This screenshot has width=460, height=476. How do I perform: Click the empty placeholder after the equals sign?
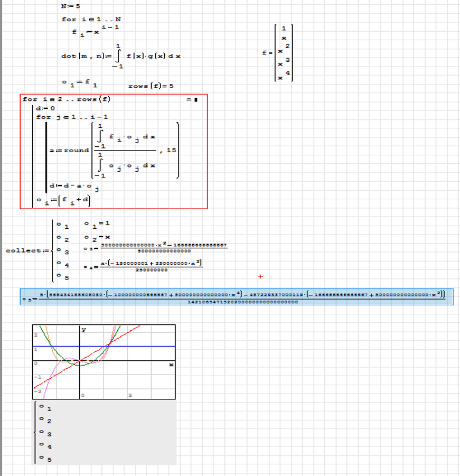[195, 99]
